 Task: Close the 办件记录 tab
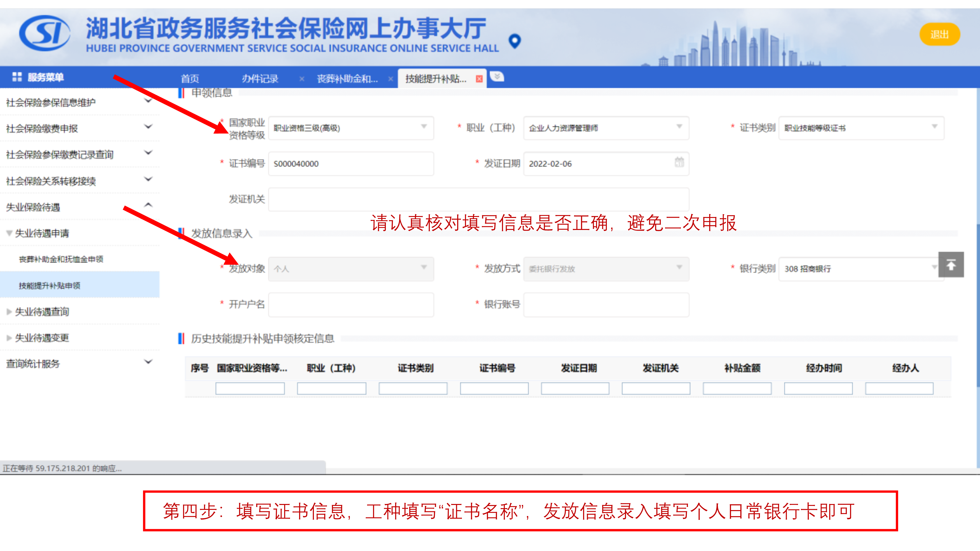pos(302,79)
